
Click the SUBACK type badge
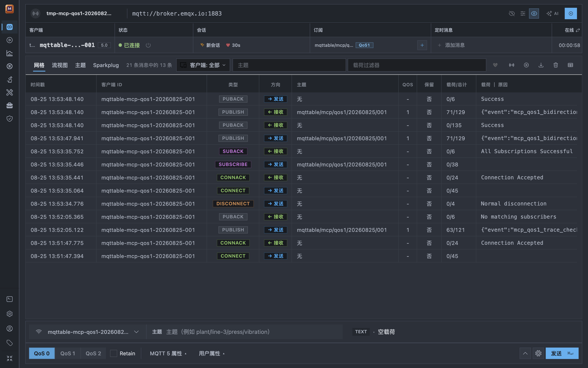(x=233, y=151)
